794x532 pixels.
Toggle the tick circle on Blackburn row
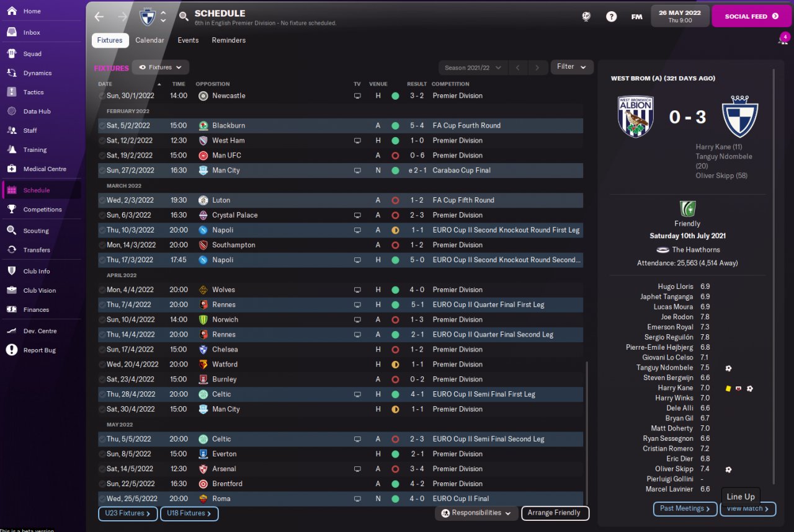[x=102, y=126]
